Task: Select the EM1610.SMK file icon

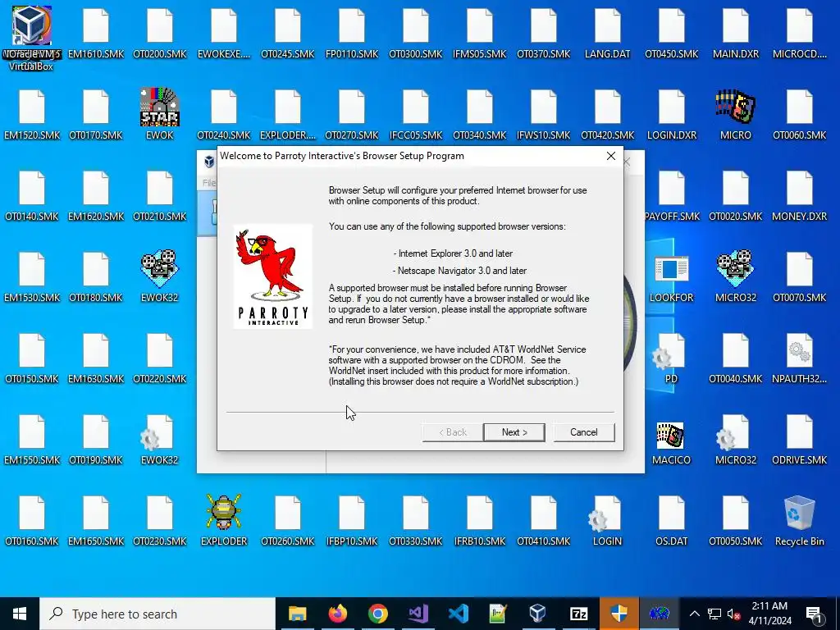Action: point(96,32)
